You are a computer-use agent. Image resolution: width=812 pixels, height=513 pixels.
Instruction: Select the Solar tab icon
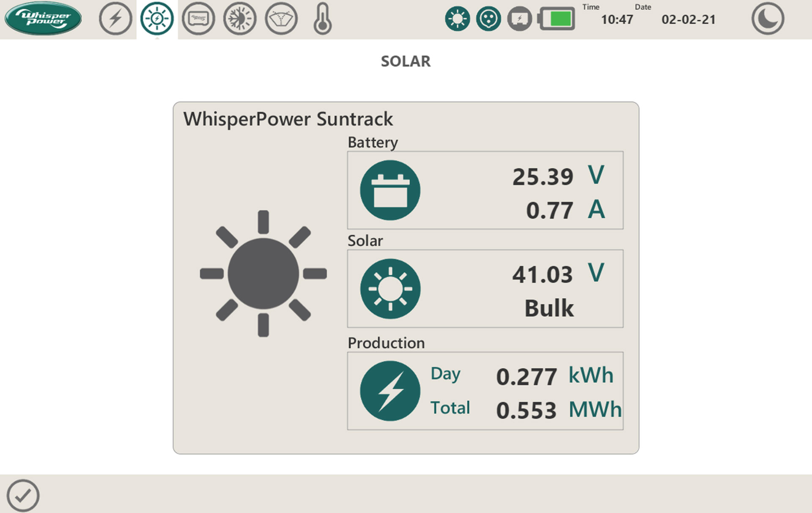pyautogui.click(x=157, y=19)
